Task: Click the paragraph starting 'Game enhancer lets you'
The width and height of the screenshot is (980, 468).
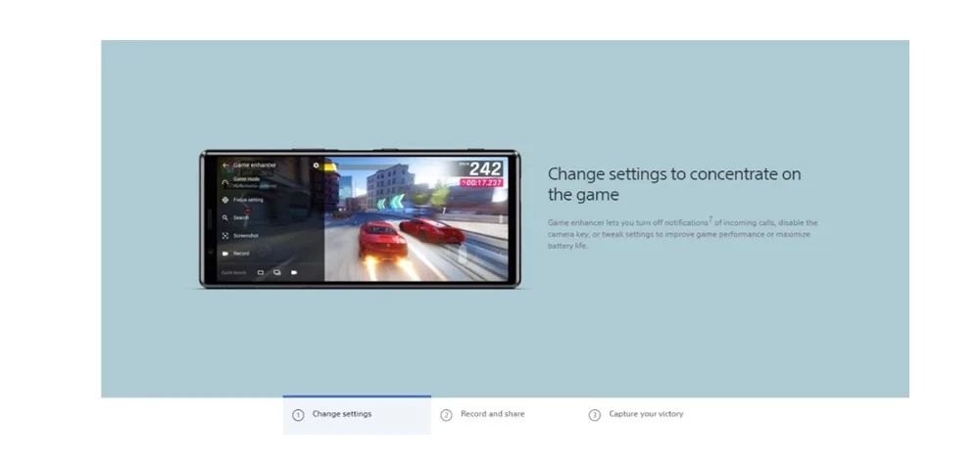Action: pos(682,234)
